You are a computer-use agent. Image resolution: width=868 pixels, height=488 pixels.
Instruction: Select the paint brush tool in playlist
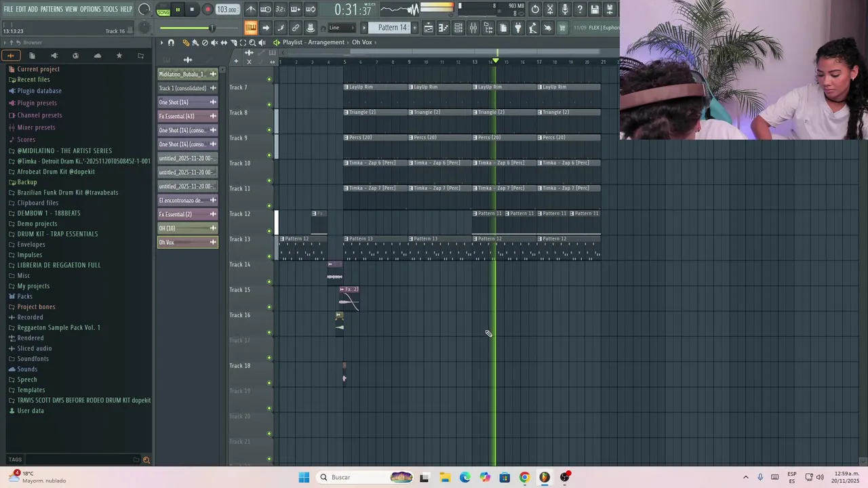[195, 43]
